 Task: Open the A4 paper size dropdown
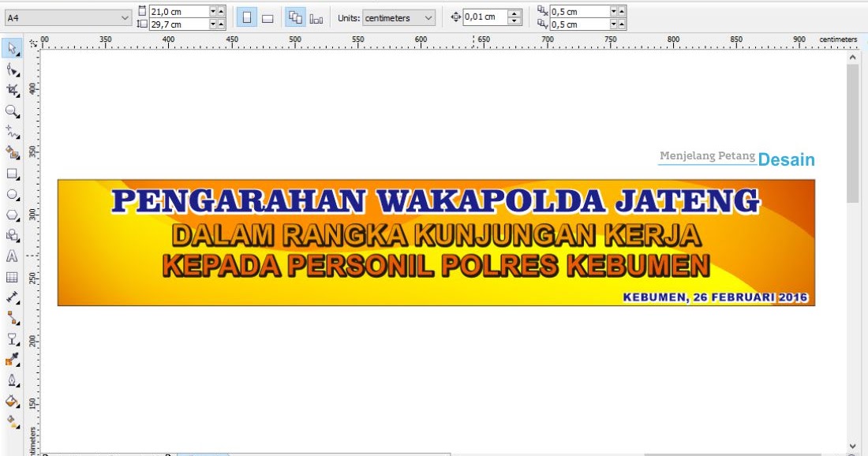pyautogui.click(x=125, y=16)
